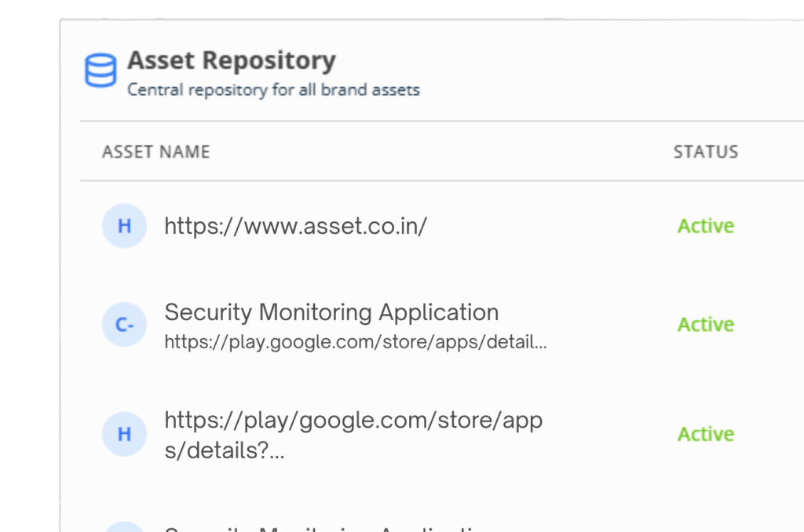This screenshot has height=532, width=804.
Task: Click the H avatar beside the play/google.com URL
Action: click(124, 434)
